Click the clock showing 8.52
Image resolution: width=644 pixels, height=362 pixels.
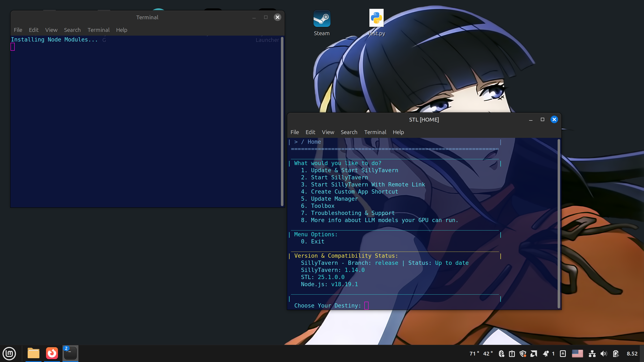tap(632, 353)
